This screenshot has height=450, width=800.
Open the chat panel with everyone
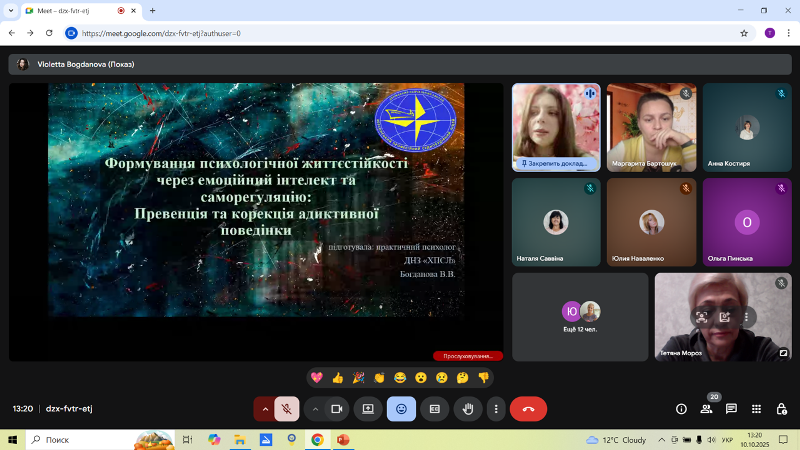coord(731,409)
